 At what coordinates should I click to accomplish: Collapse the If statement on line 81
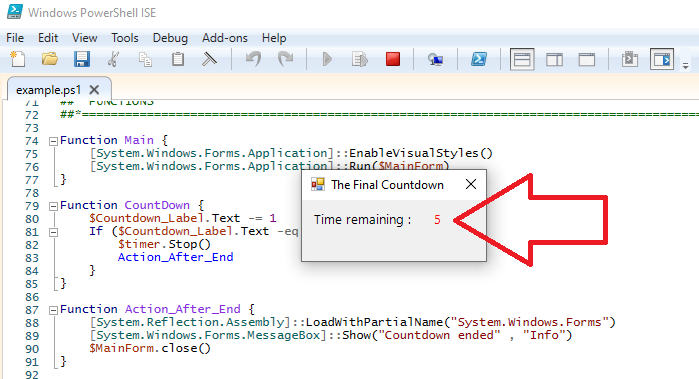point(53,232)
